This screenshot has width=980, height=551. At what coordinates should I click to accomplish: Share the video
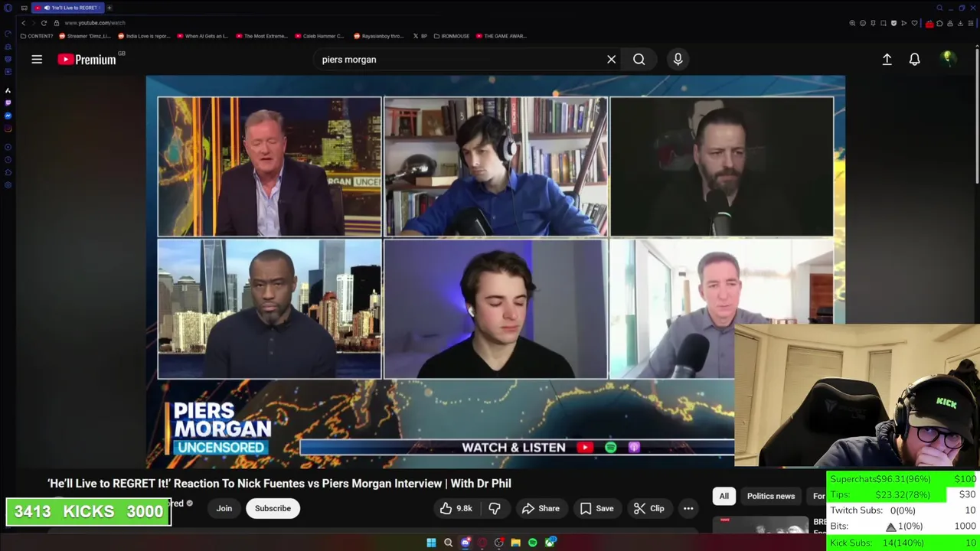[x=541, y=508]
